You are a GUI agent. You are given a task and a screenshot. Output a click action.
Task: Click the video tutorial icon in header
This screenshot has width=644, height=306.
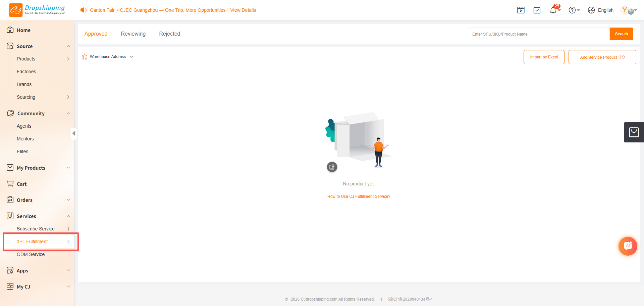[x=521, y=10]
